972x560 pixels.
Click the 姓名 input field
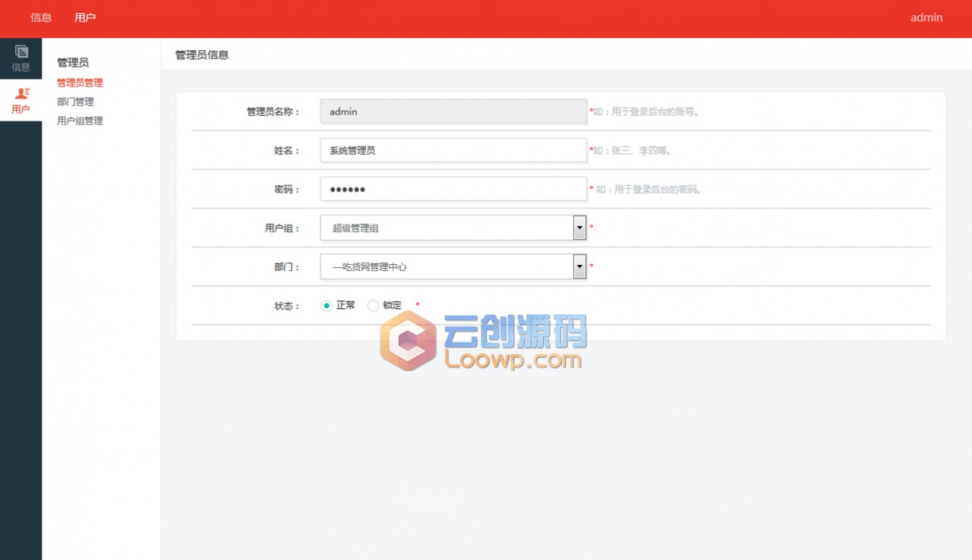(x=453, y=150)
